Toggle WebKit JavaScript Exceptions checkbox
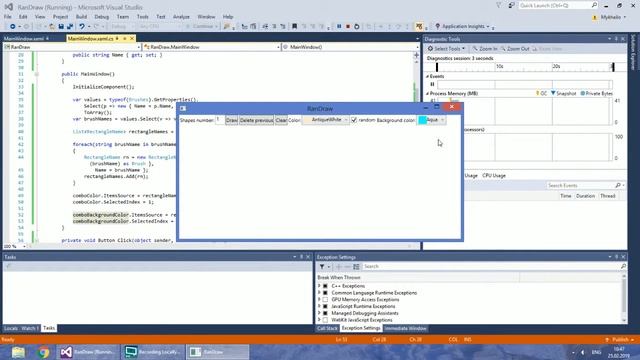Viewport: 640px width, 360px height. [x=325, y=320]
